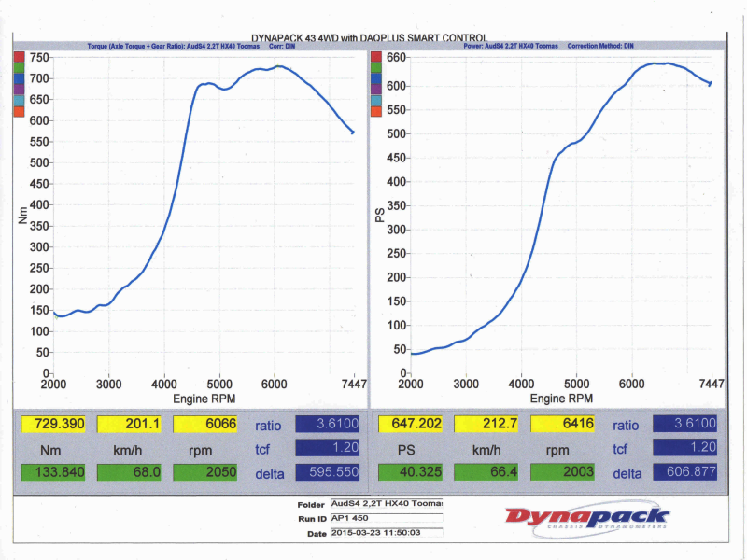Select the purple swatch beside the power graph
This screenshot has width=747, height=560.
tap(376, 90)
